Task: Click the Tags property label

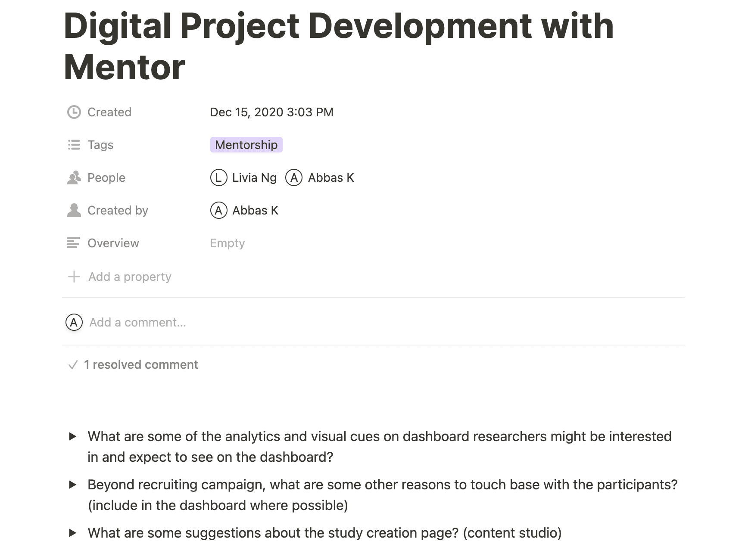Action: click(x=100, y=145)
